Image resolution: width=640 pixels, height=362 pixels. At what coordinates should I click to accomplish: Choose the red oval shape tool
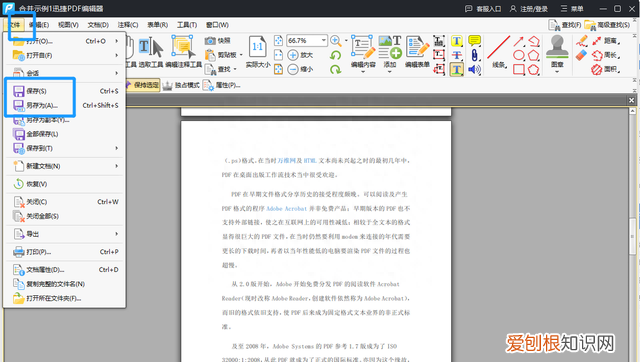pos(519,55)
